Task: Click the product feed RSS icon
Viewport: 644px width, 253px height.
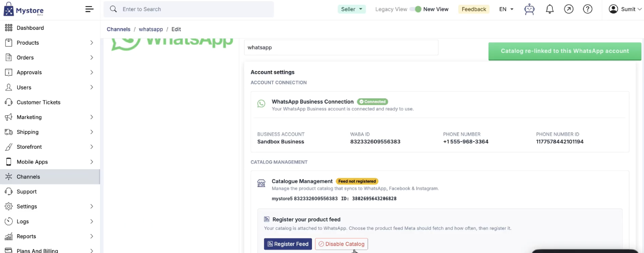Action: 267,219
